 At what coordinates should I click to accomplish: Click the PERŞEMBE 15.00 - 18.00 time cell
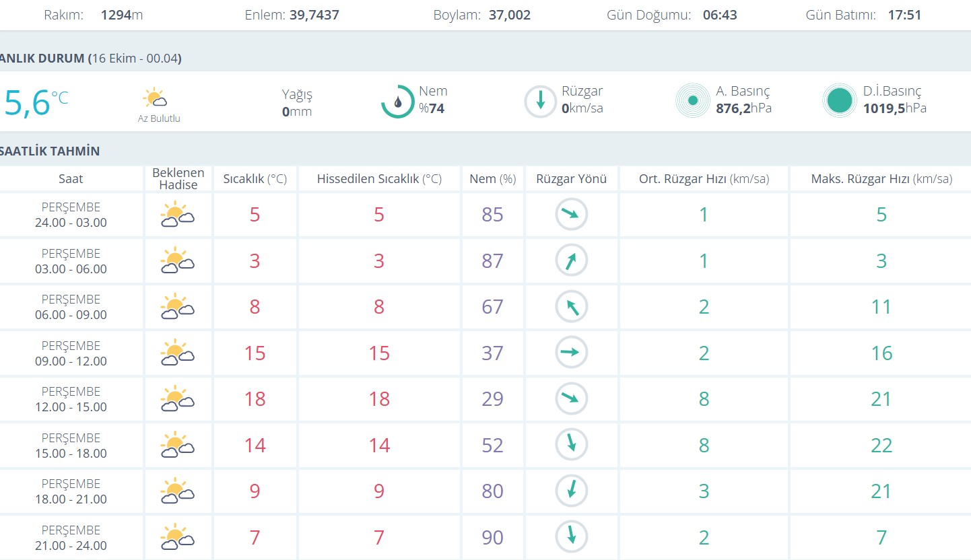tap(71, 446)
